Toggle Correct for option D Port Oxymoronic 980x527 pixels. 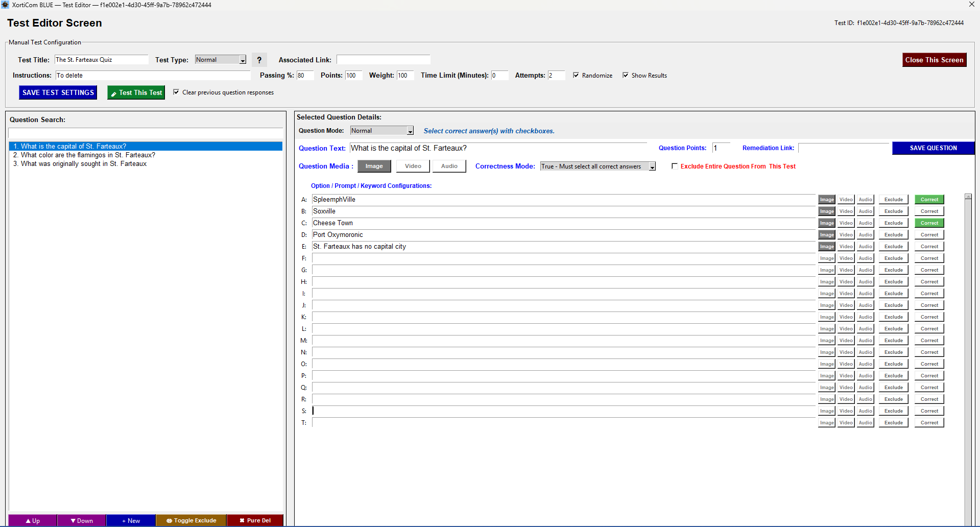[x=929, y=235]
